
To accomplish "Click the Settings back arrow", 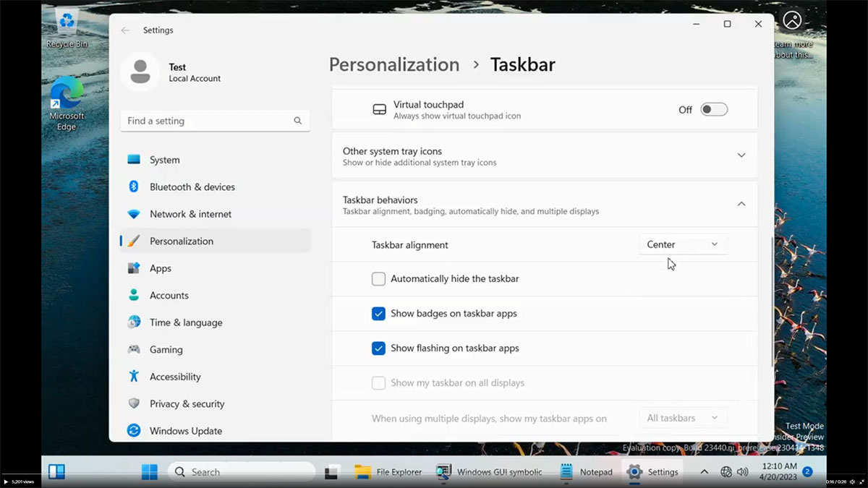I will tap(125, 30).
